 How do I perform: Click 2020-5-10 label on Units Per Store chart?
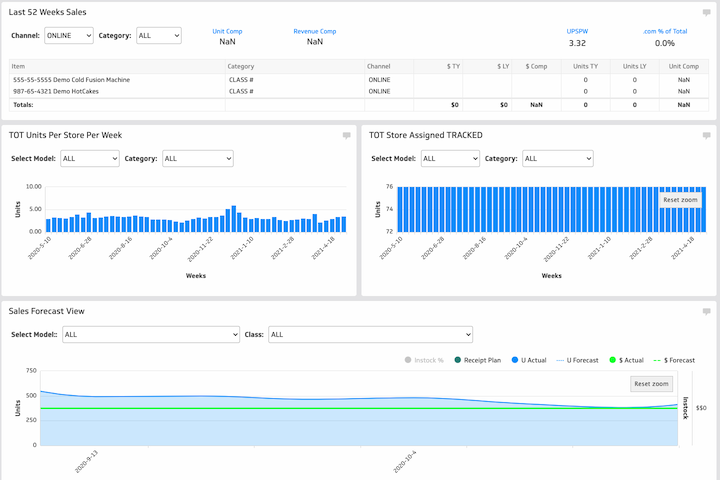point(39,248)
